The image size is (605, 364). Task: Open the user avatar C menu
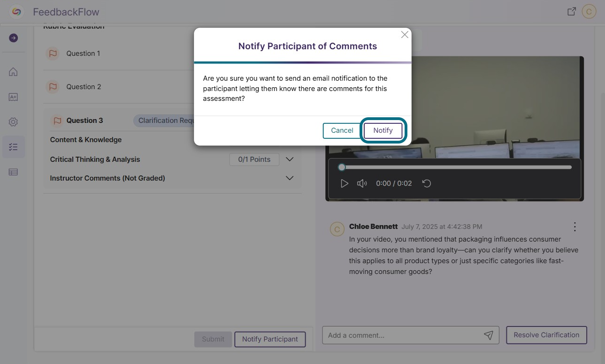click(x=589, y=12)
